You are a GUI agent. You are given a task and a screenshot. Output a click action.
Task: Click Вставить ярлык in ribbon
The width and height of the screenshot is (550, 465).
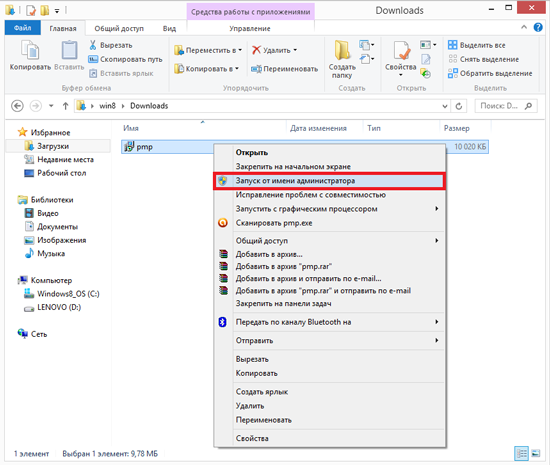click(121, 73)
